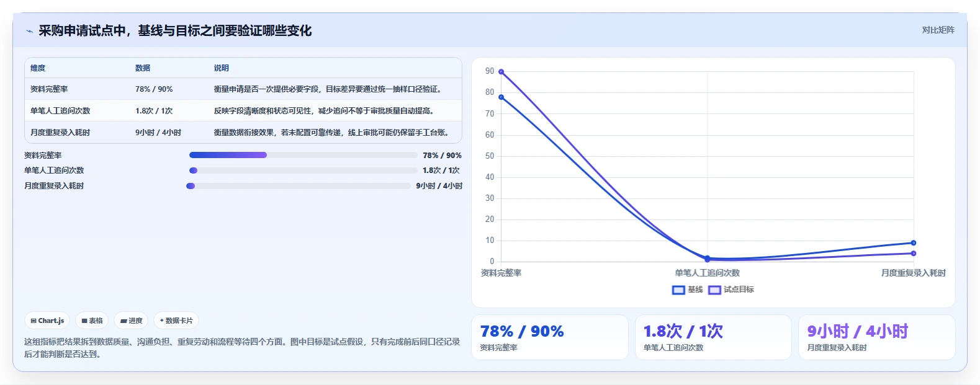The height and width of the screenshot is (385, 980).
Task: Click the small bird icon beside the title
Action: tap(29, 31)
